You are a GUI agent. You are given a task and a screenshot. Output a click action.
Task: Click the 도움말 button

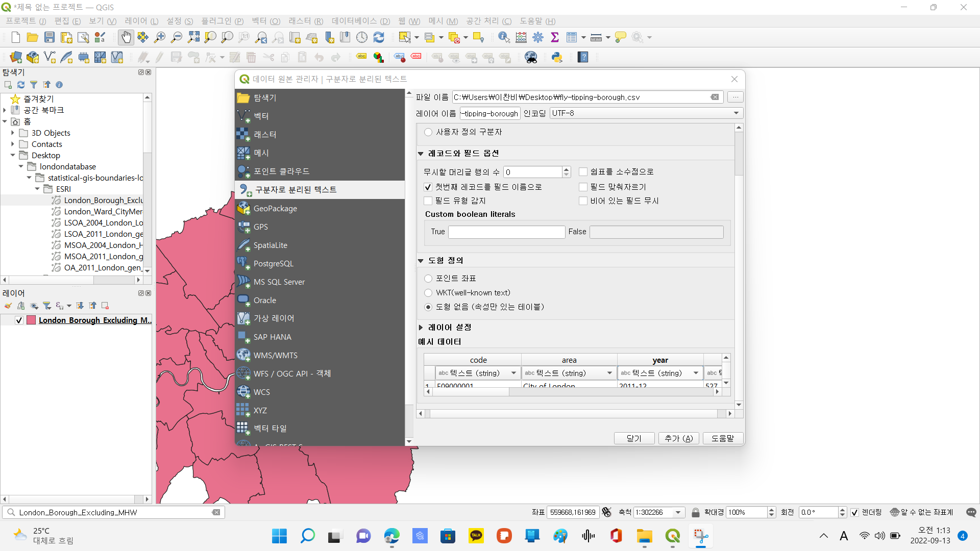point(722,438)
